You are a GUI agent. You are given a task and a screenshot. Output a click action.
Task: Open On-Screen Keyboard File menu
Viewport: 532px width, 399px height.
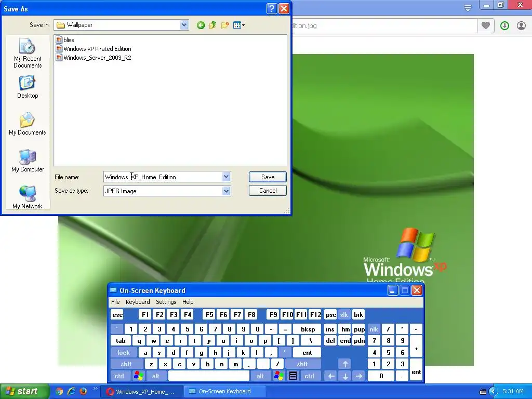(x=115, y=302)
